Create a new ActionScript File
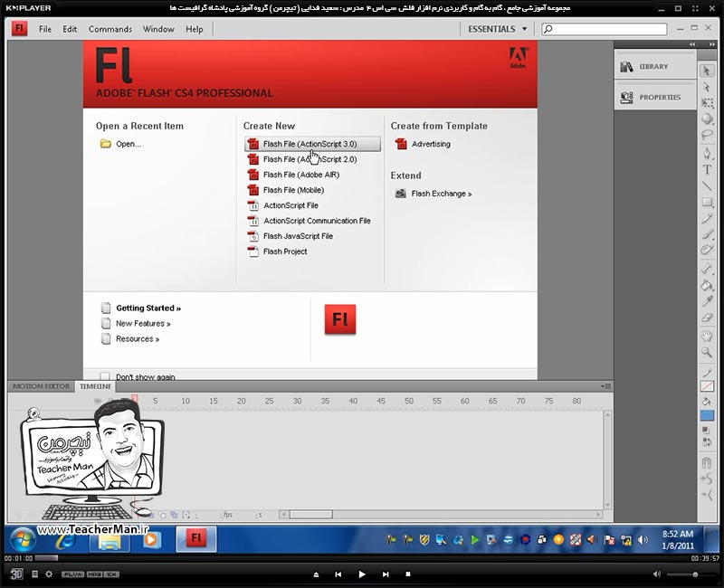Screen dimensions: 724x588 283,205
